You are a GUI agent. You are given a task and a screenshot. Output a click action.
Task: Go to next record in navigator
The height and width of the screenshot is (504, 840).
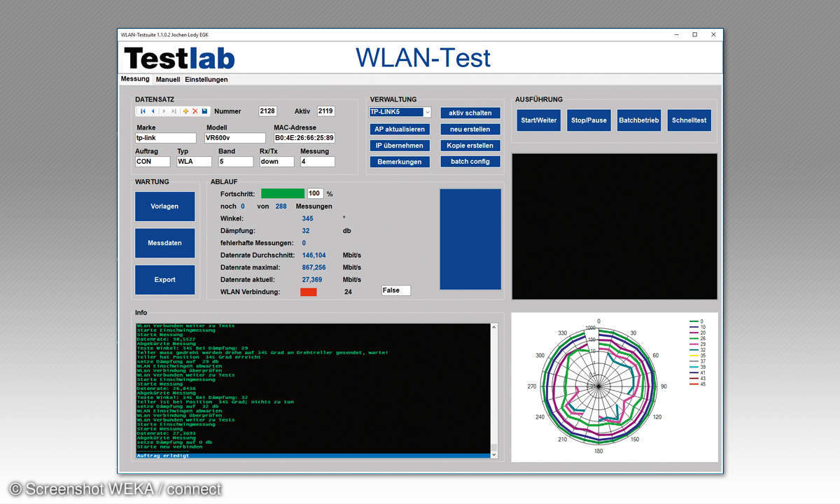pyautogui.click(x=164, y=111)
